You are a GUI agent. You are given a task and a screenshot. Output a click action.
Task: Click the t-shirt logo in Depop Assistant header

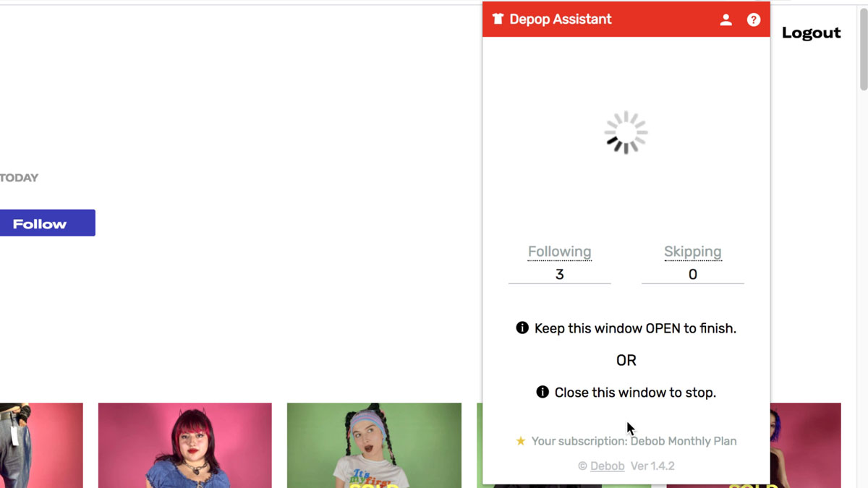[498, 20]
